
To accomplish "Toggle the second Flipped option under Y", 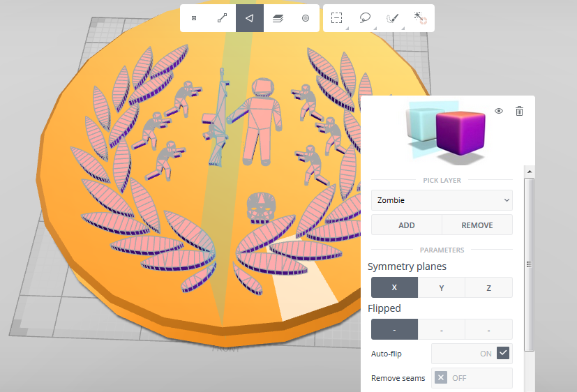I will [442, 329].
